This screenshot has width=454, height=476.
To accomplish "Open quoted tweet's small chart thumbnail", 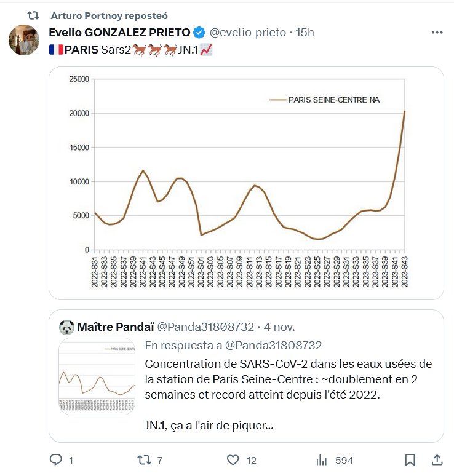I will click(97, 376).
